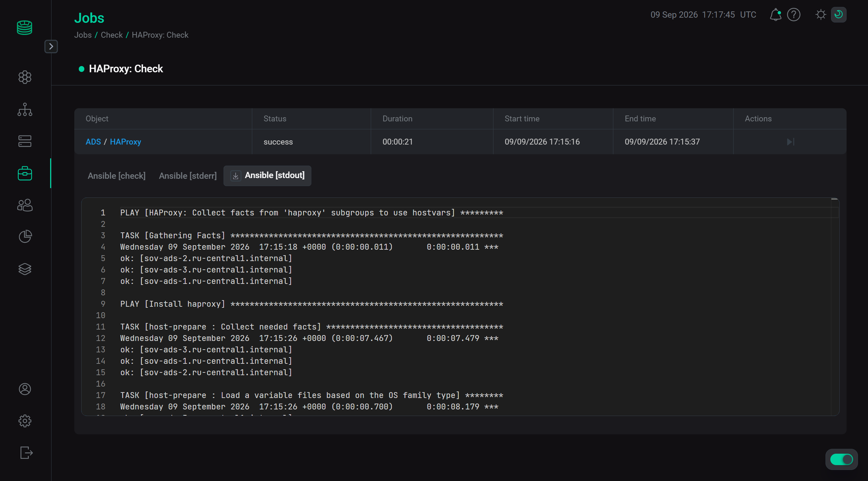Switch to the Ansible [check] tab
The image size is (868, 481).
click(x=117, y=176)
